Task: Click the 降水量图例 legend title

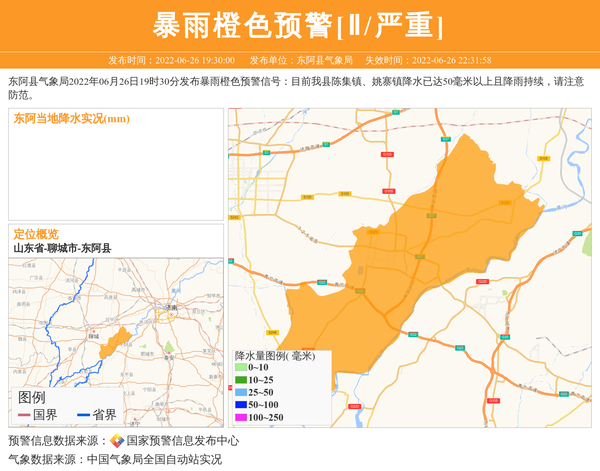Action: pos(274,355)
